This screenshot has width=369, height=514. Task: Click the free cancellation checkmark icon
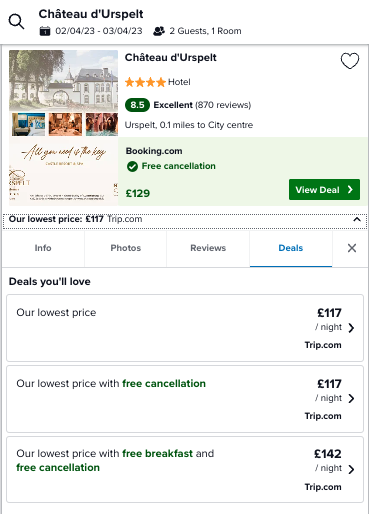[x=132, y=166]
